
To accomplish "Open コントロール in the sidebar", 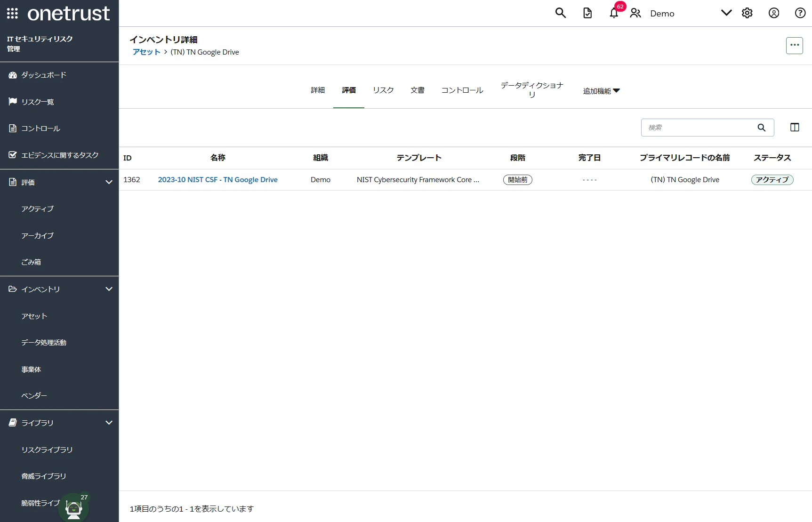I will click(41, 128).
